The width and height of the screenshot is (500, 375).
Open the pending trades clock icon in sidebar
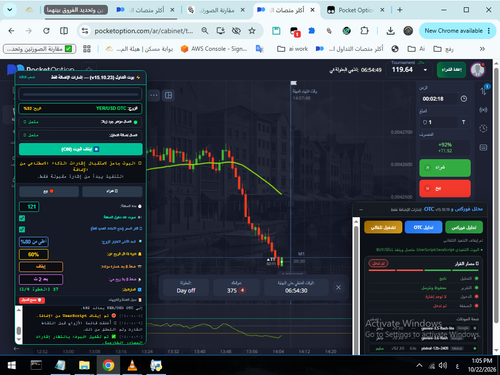[x=483, y=128]
